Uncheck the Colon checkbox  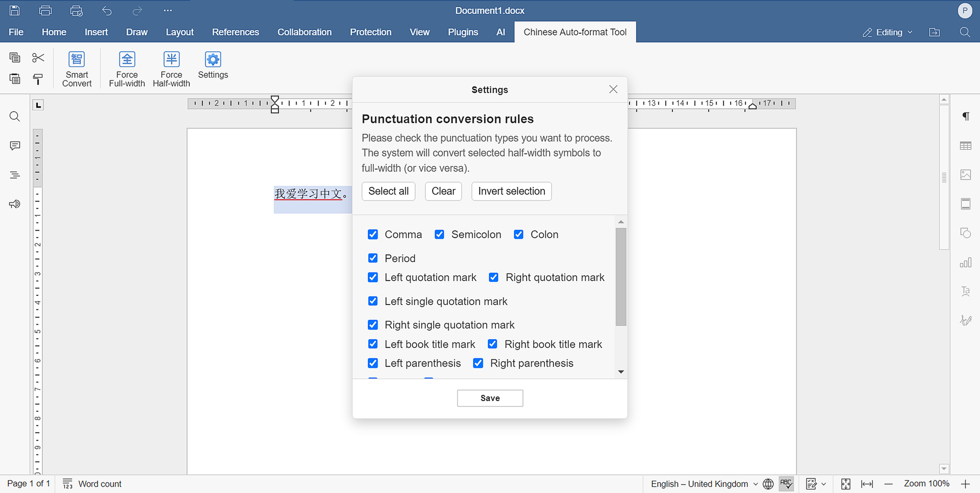pos(519,234)
